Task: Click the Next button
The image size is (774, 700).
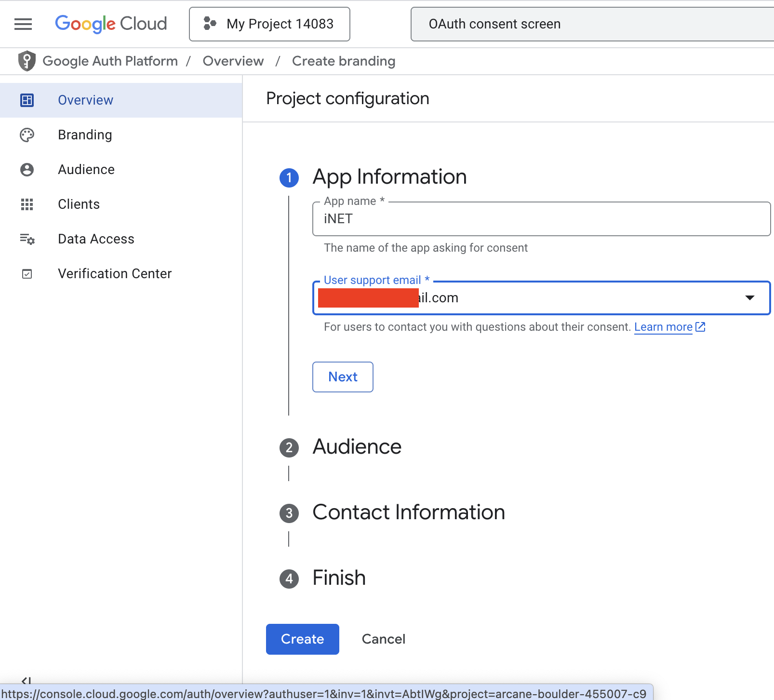Action: (x=343, y=377)
